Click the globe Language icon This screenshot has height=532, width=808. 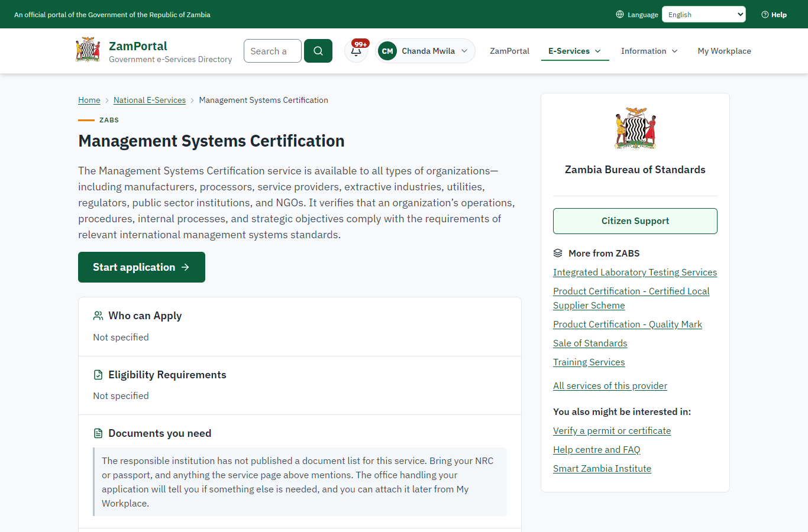coord(620,14)
